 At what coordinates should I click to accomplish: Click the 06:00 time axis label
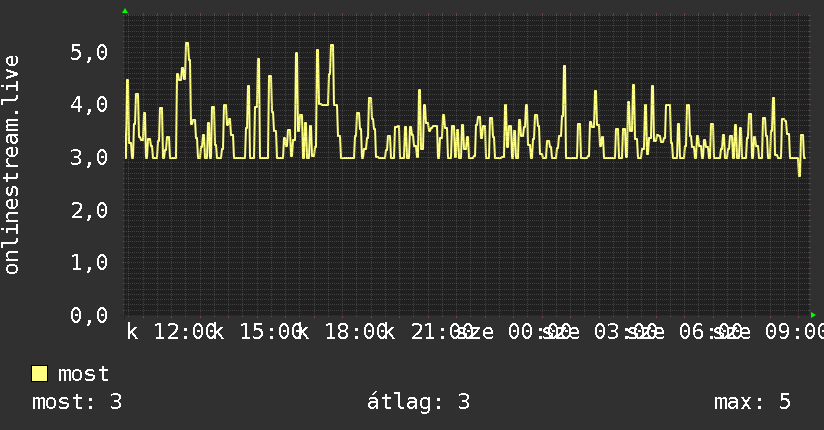711,332
